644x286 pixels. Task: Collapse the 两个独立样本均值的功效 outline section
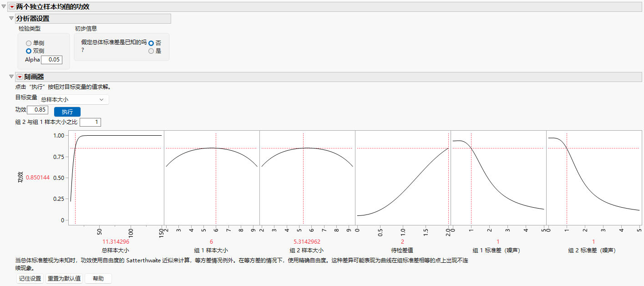tap(4, 7)
